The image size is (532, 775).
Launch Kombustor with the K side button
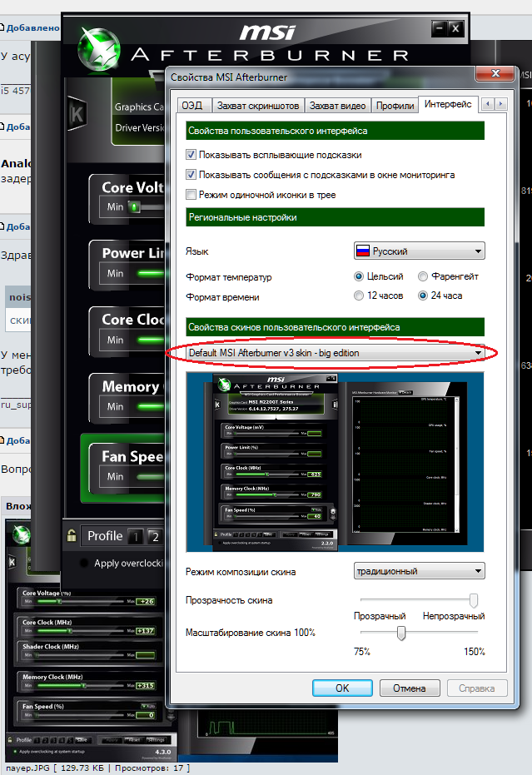76,114
